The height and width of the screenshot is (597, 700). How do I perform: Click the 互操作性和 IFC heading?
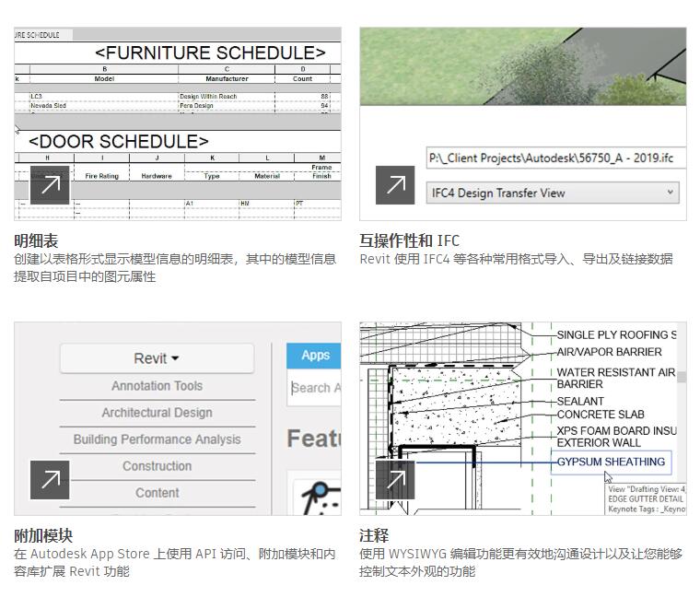[409, 241]
